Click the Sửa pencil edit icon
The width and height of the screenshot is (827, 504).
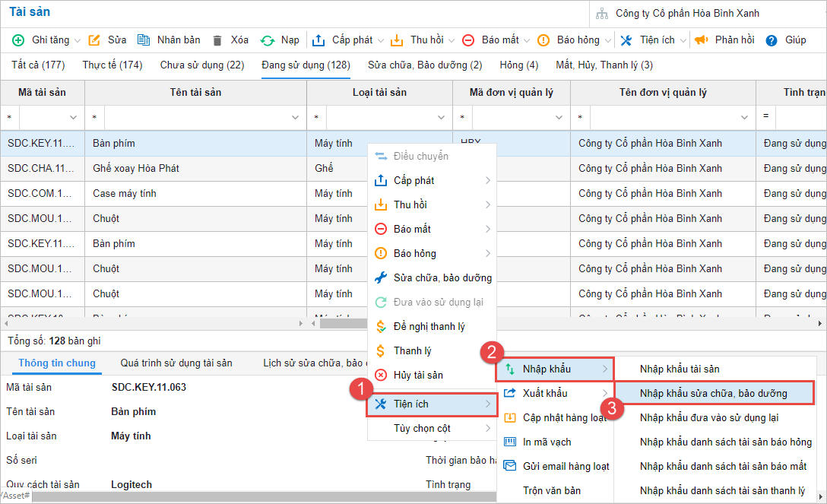94,40
